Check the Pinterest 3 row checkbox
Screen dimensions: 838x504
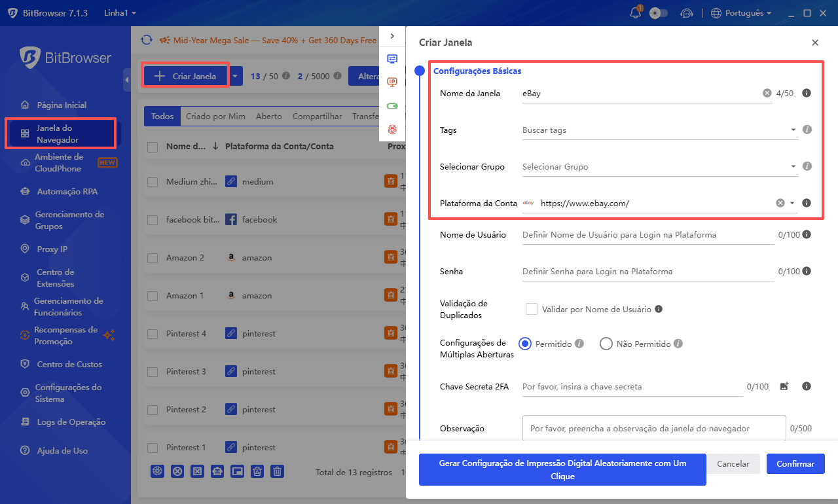[x=153, y=372]
